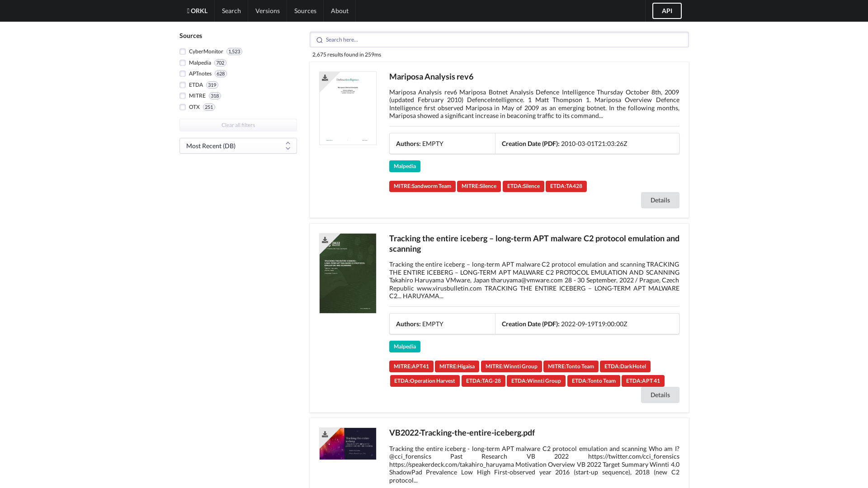868x488 pixels.
Task: Go to the Sources nav page
Action: pos(305,11)
